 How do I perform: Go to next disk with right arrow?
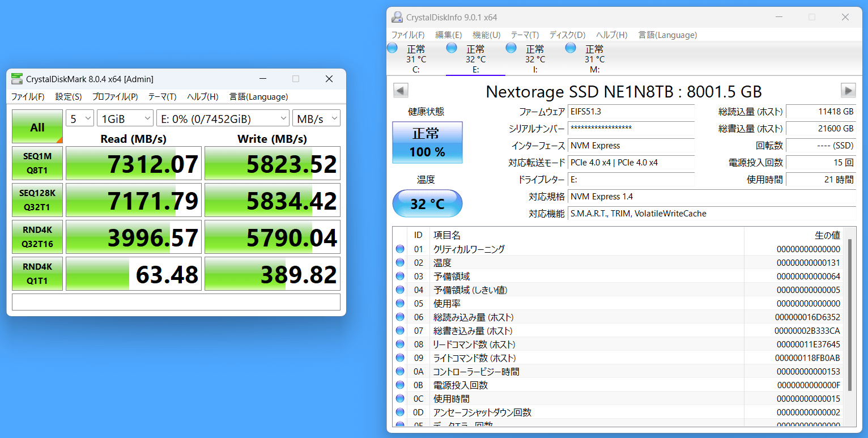point(848,91)
